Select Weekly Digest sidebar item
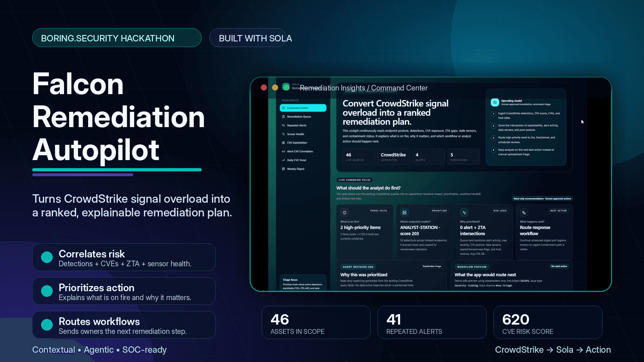 click(303, 169)
